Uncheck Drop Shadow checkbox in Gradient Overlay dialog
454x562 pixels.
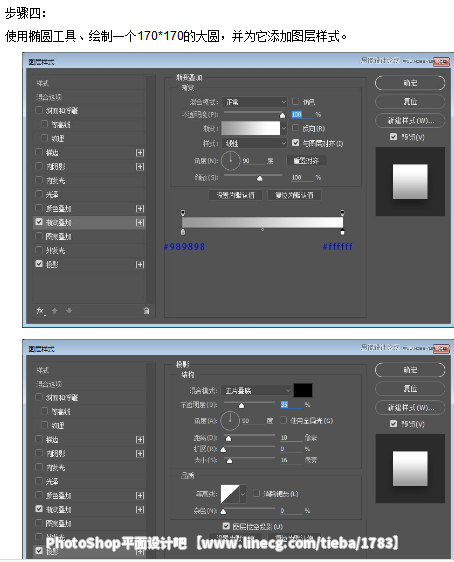click(x=39, y=264)
